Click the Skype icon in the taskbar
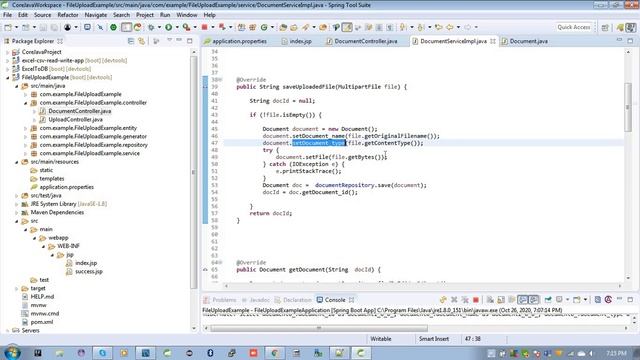This screenshot has height=360, width=640. coord(102,353)
